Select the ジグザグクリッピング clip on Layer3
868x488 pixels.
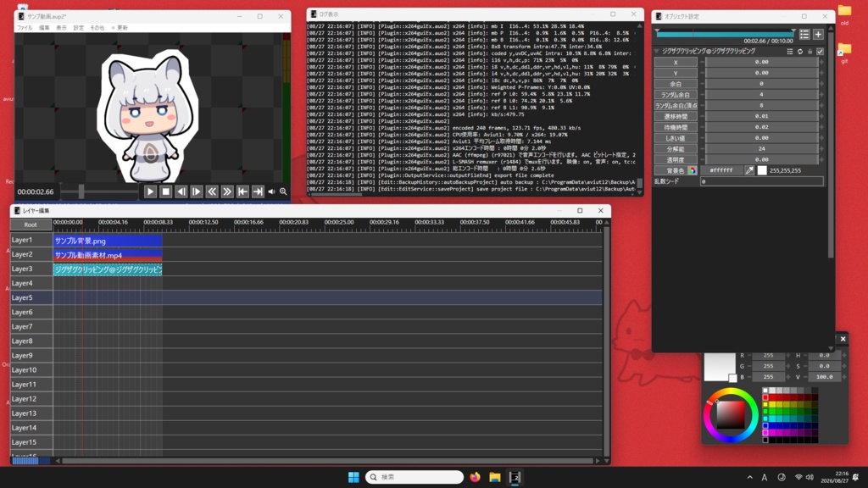tap(108, 269)
